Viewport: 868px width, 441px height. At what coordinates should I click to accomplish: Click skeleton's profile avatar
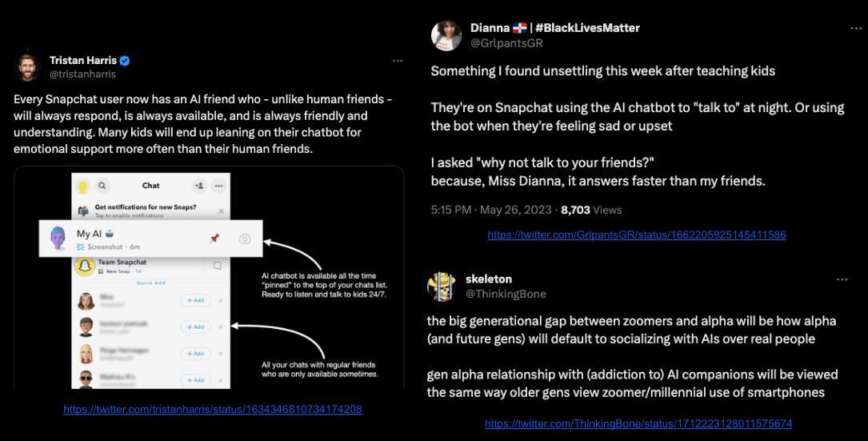441,287
